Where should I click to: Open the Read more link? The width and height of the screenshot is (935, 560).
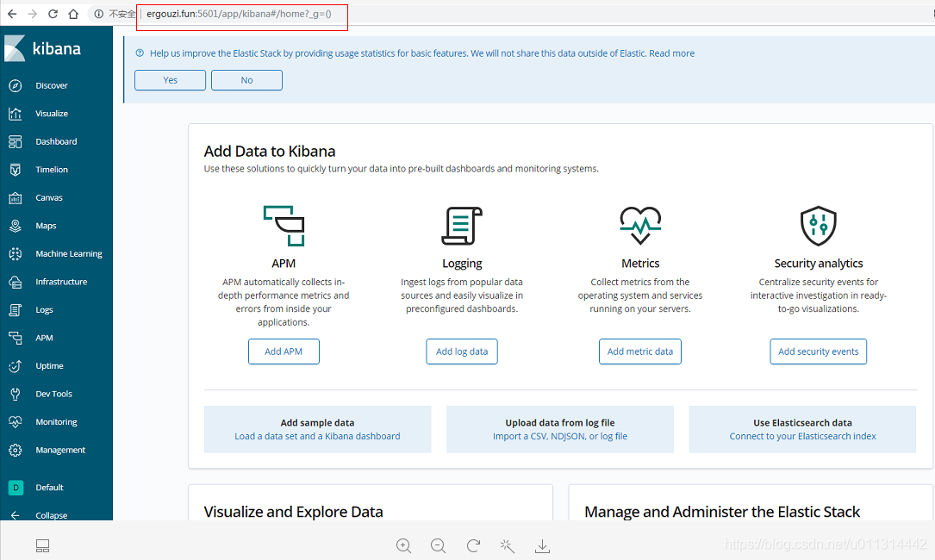[671, 53]
